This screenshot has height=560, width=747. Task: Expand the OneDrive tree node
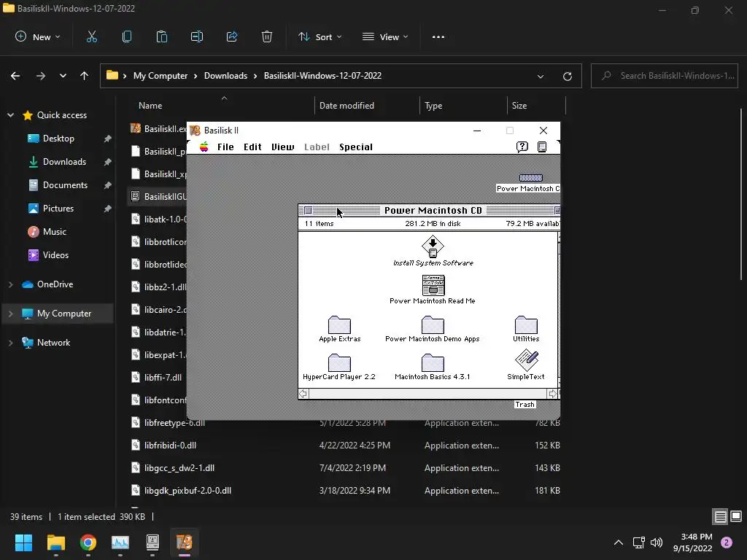click(x=10, y=284)
